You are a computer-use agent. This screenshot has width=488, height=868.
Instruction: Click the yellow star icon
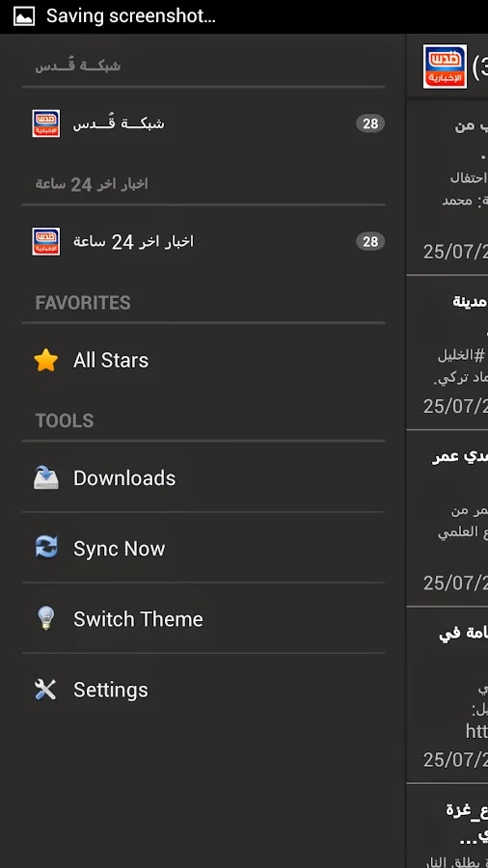pos(46,361)
